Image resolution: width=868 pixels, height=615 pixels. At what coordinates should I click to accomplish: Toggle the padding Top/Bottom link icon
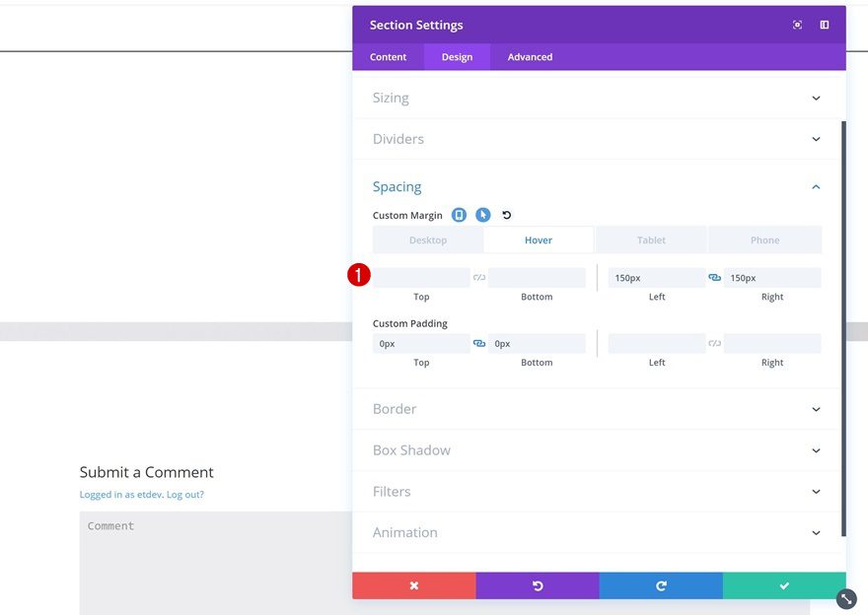[479, 344]
